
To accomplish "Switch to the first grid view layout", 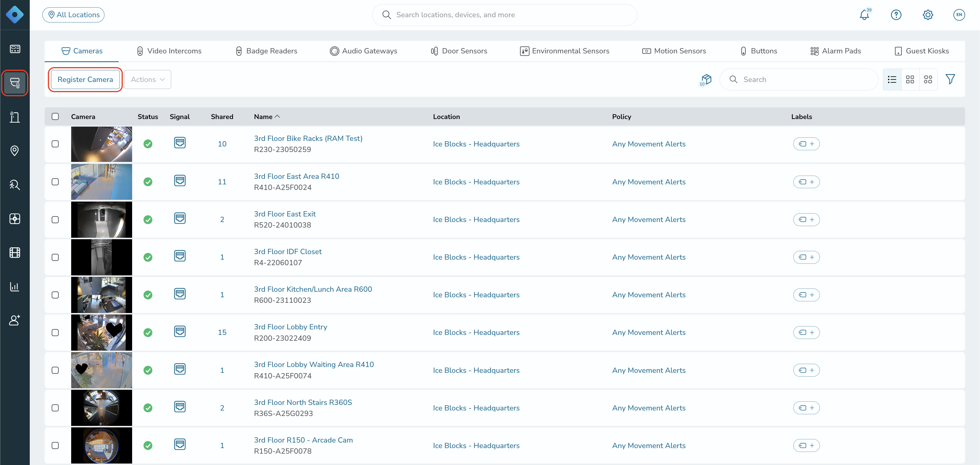I will click(x=910, y=80).
